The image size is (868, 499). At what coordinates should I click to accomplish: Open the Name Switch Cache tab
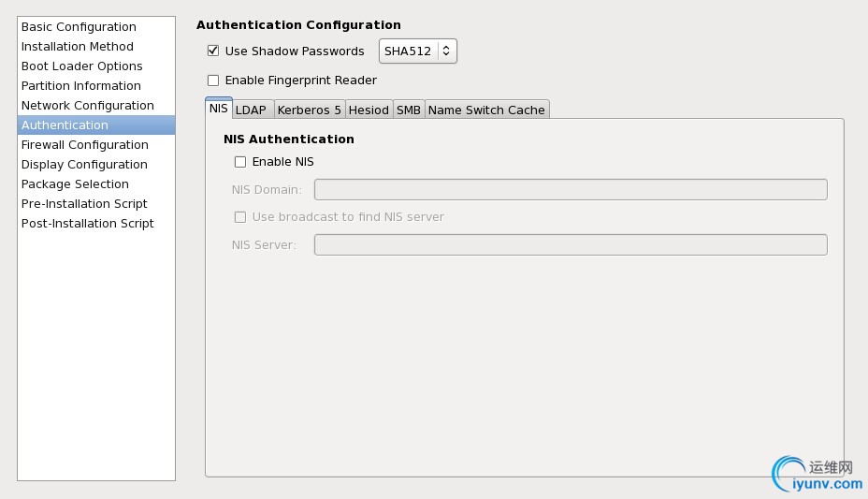tap(486, 110)
